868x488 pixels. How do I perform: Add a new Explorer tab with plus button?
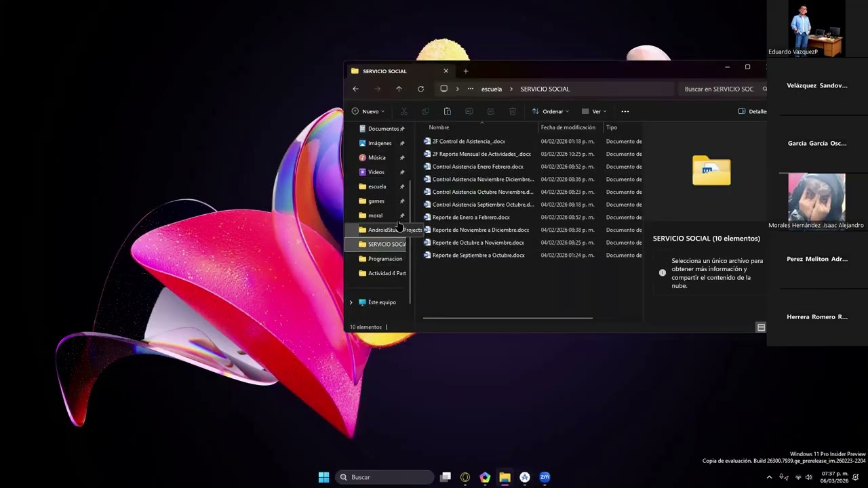coord(465,71)
